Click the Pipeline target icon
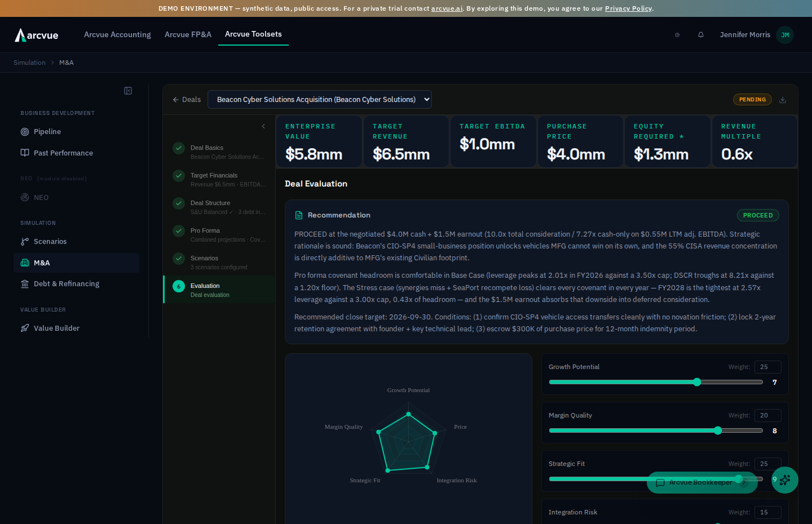The height and width of the screenshot is (524, 812). (25, 132)
